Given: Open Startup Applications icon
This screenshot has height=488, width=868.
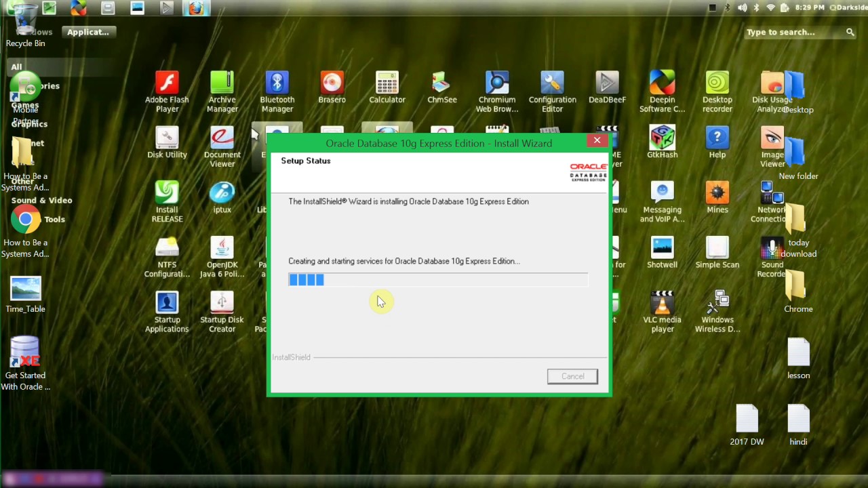Looking at the screenshot, I should pyautogui.click(x=167, y=302).
